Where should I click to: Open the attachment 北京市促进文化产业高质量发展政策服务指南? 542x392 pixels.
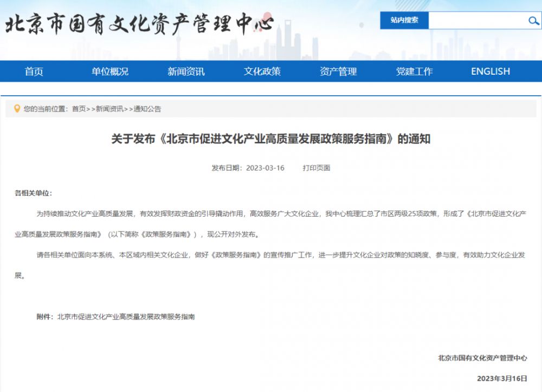tap(126, 317)
